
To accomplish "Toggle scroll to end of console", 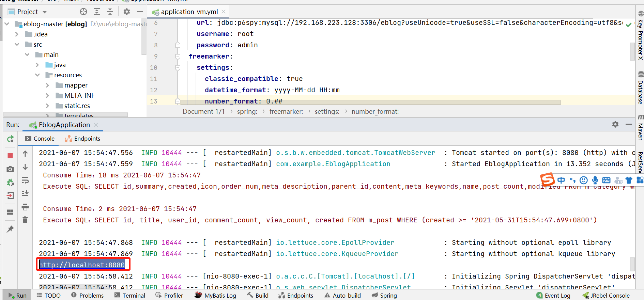I will [x=25, y=193].
